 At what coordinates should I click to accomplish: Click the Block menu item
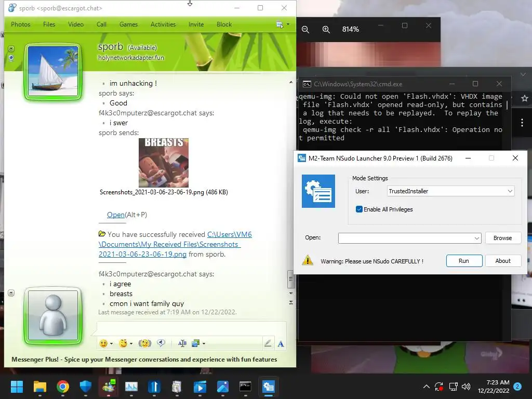click(x=224, y=24)
